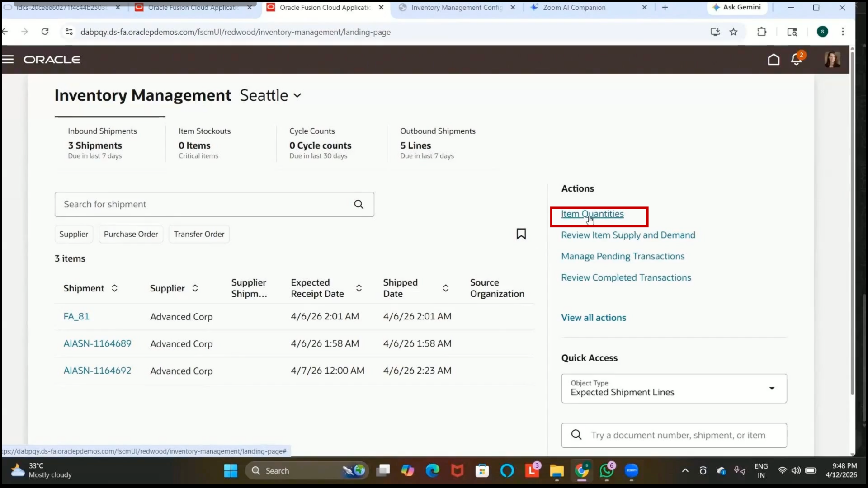The width and height of the screenshot is (868, 488).
Task: Filter by the Transfer Order chip
Action: click(199, 234)
